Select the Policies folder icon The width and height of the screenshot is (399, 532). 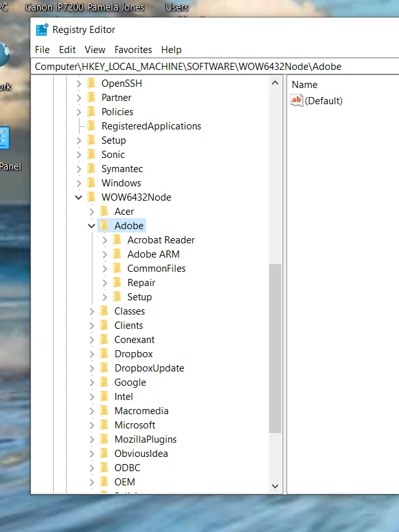tap(91, 111)
